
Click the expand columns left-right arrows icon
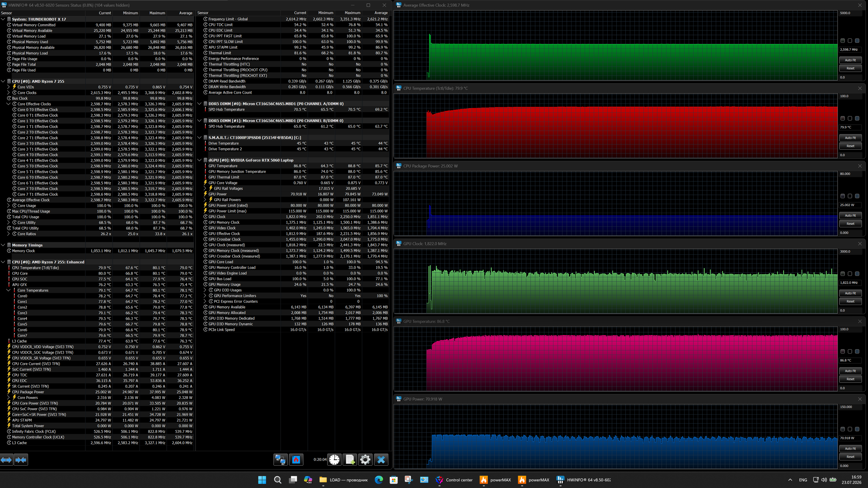click(x=6, y=460)
